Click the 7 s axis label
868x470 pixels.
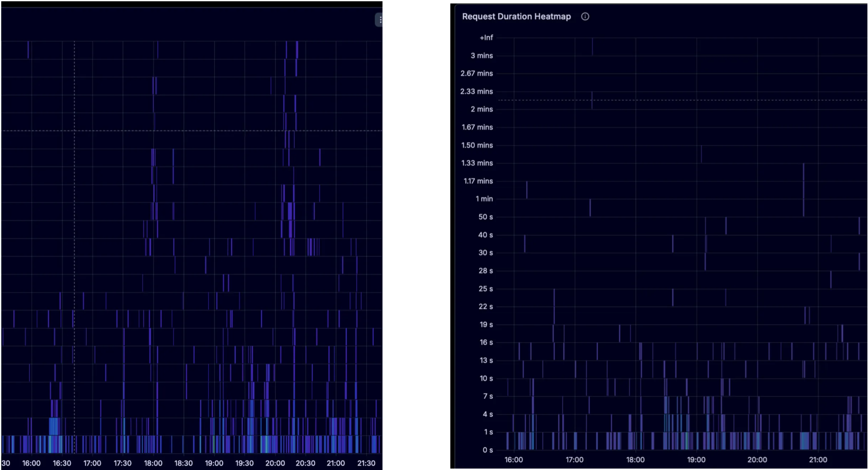[488, 396]
